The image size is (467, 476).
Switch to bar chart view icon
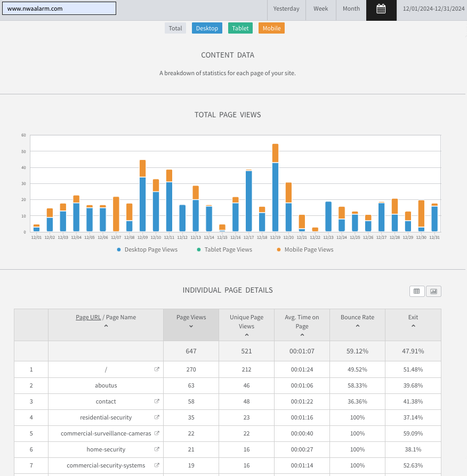(433, 291)
